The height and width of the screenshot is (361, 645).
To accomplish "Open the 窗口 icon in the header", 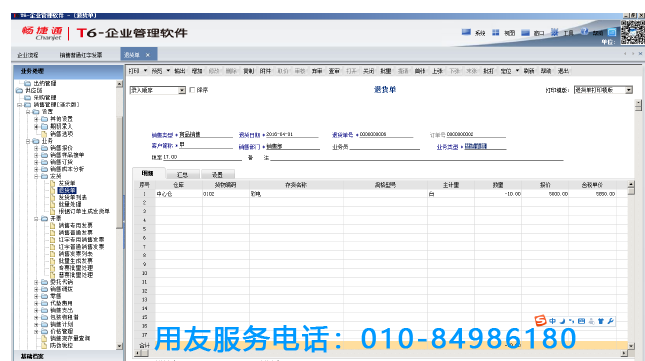I will 525,32.
